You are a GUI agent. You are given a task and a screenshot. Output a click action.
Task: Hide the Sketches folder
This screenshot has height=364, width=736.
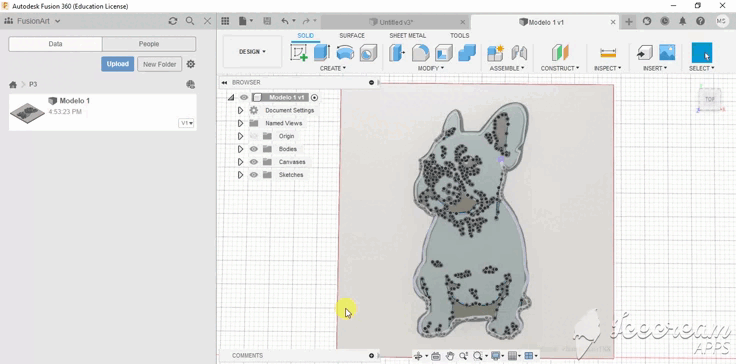point(254,175)
